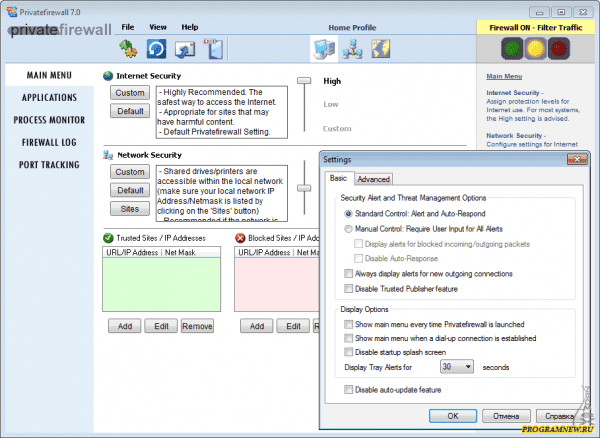Click OK in the Settings dialog

click(x=453, y=416)
